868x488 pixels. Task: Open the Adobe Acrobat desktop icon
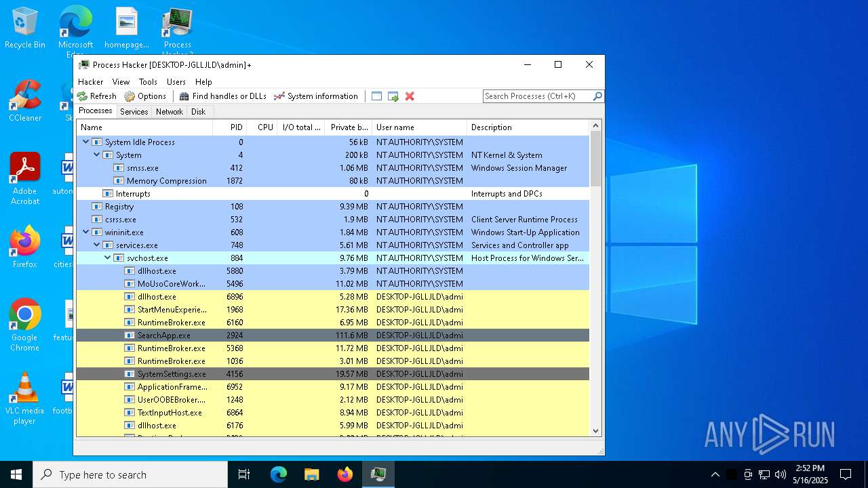[25, 179]
